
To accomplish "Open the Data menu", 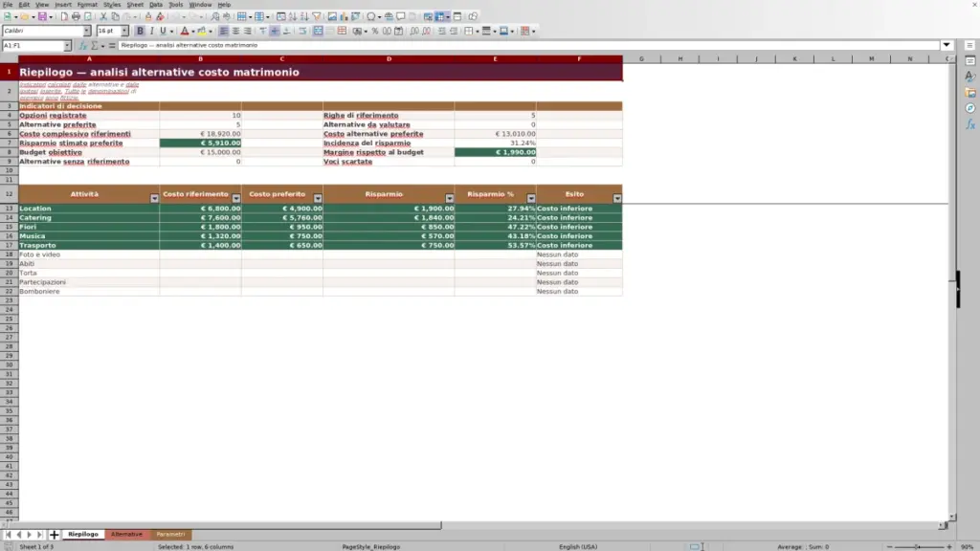I will point(156,5).
